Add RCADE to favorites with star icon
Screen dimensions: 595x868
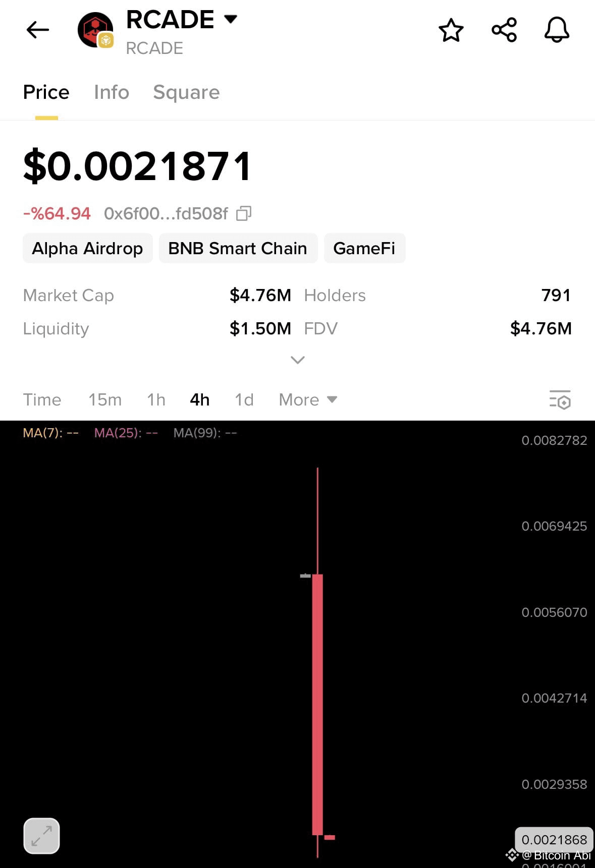[x=451, y=30]
